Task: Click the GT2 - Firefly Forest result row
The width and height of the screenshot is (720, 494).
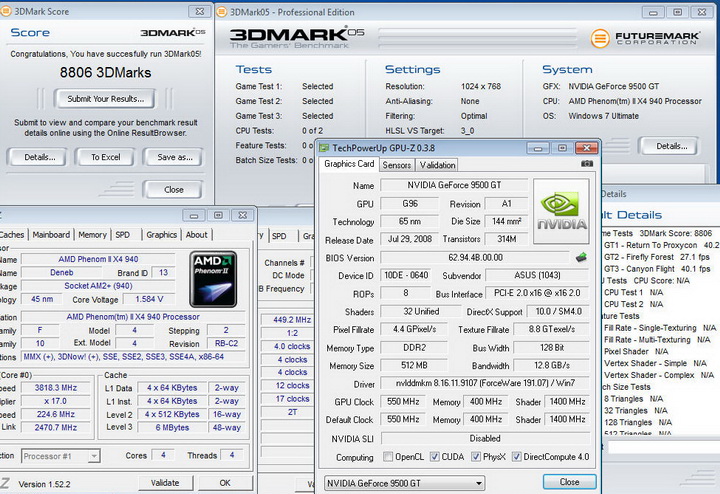Action: [x=657, y=257]
